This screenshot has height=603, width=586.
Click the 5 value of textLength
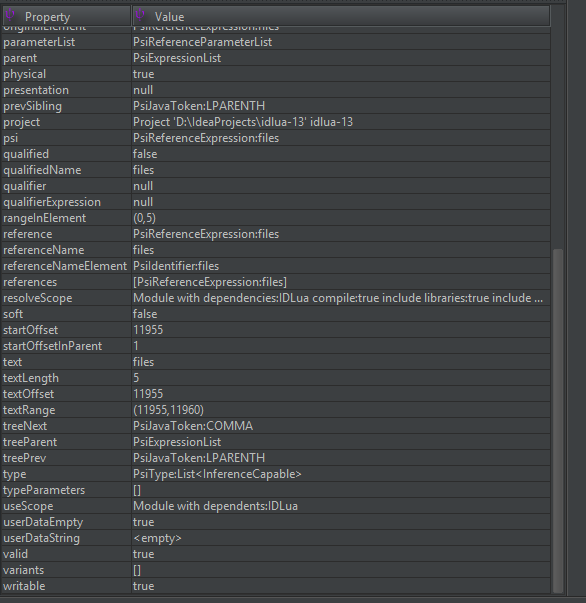136,378
